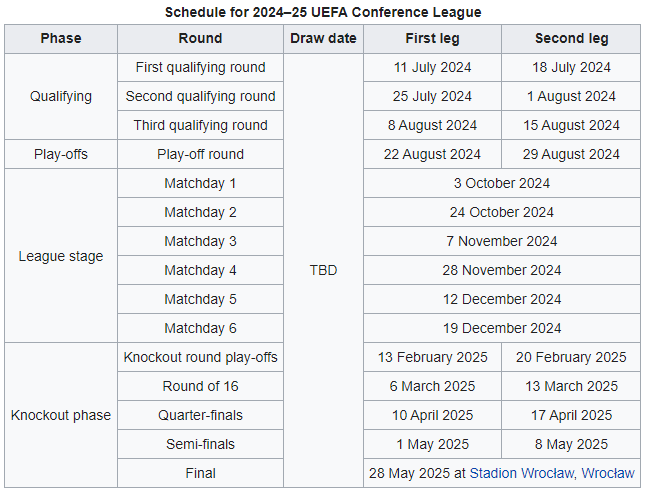Click the Round column header
Viewport: 645px width, 494px height.
(x=201, y=39)
